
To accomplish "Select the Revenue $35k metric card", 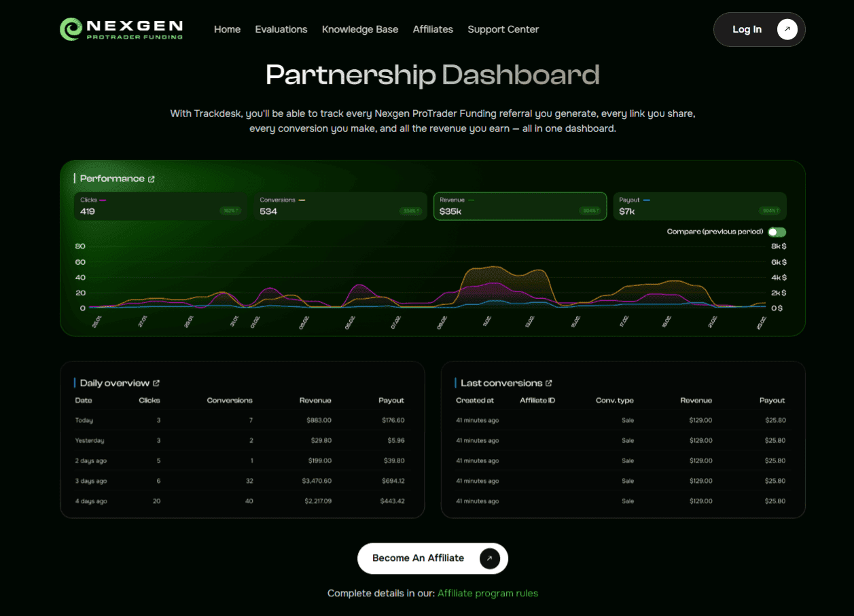I will pyautogui.click(x=520, y=206).
